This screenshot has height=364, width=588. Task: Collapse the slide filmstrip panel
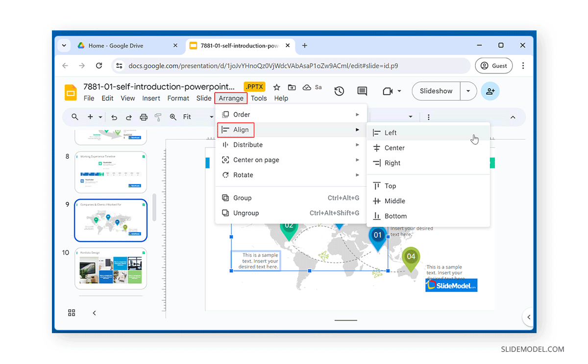pos(94,313)
